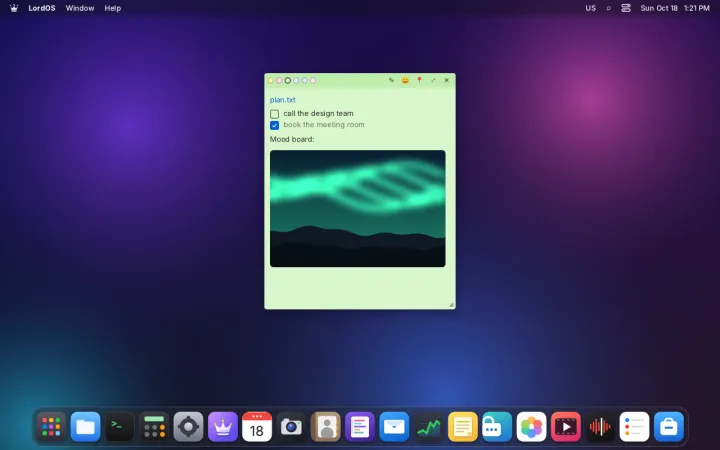Image resolution: width=720 pixels, height=450 pixels.
Task: Open the Reminders list app in dock
Action: (634, 427)
